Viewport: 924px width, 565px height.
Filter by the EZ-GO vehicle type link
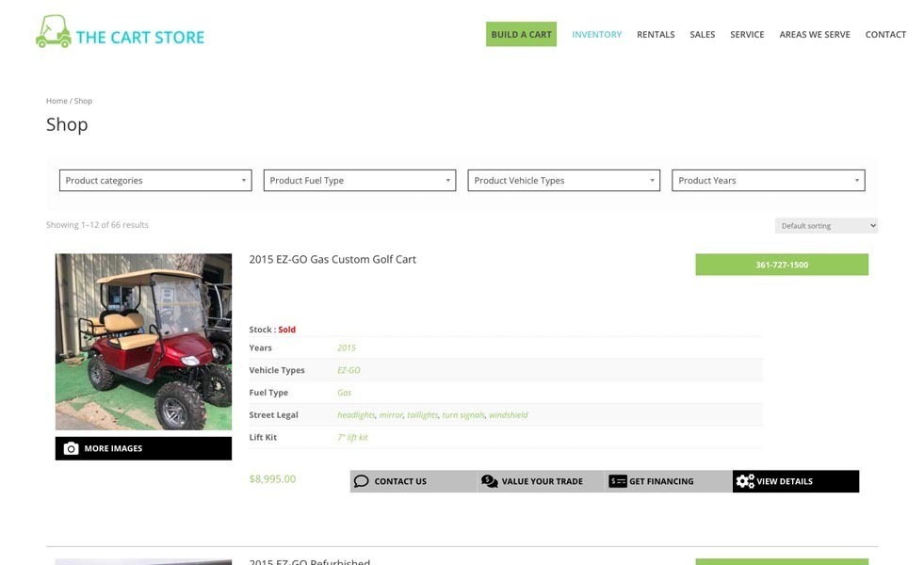point(349,370)
